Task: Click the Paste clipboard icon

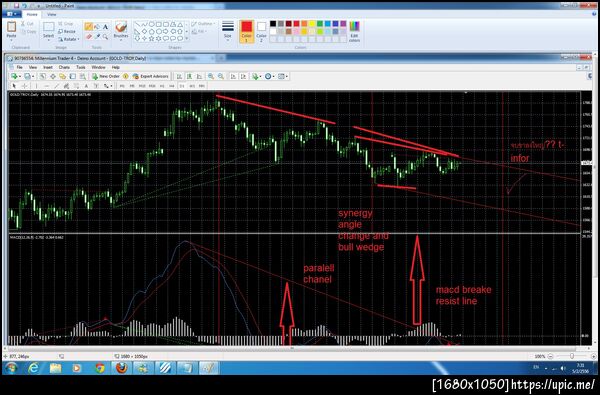Action: point(11,26)
